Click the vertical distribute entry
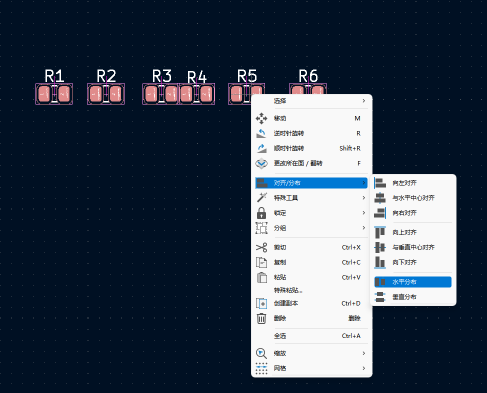 pos(413,297)
